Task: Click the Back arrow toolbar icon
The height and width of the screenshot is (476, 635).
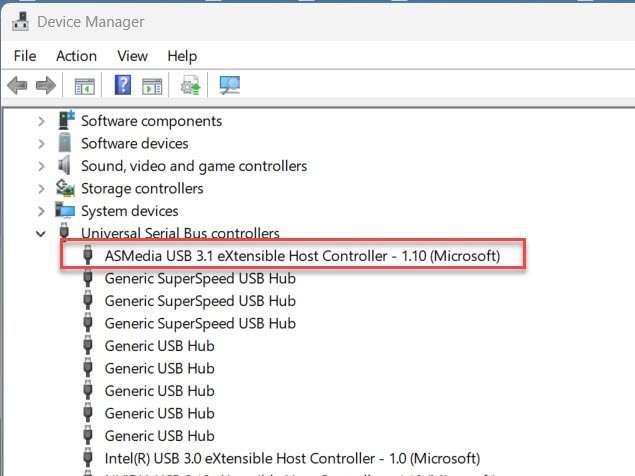Action: tap(17, 85)
